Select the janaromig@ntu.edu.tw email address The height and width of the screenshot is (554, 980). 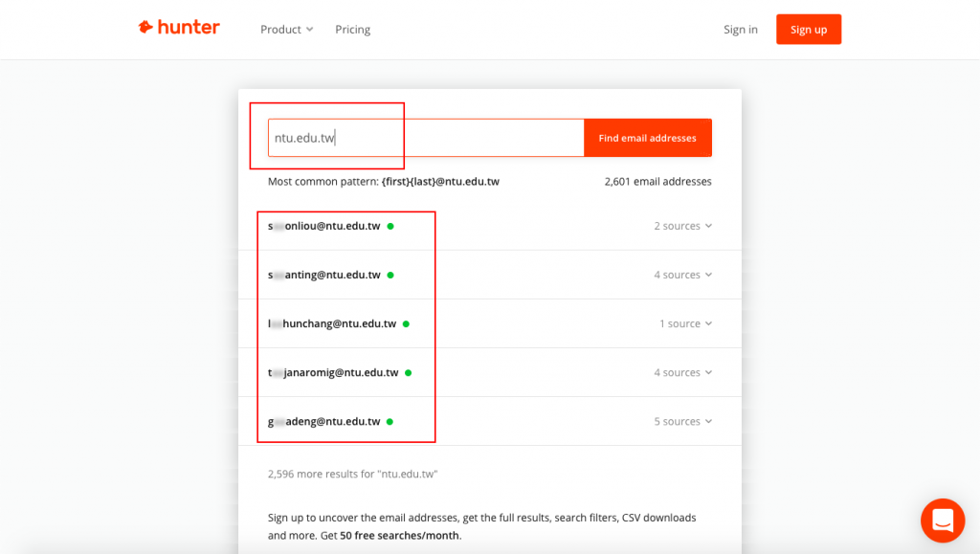coord(333,372)
